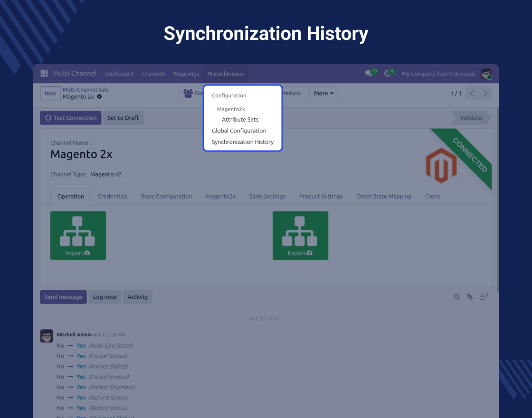Click the page scrollbar
The height and width of the screenshot is (418, 532).
point(497,199)
